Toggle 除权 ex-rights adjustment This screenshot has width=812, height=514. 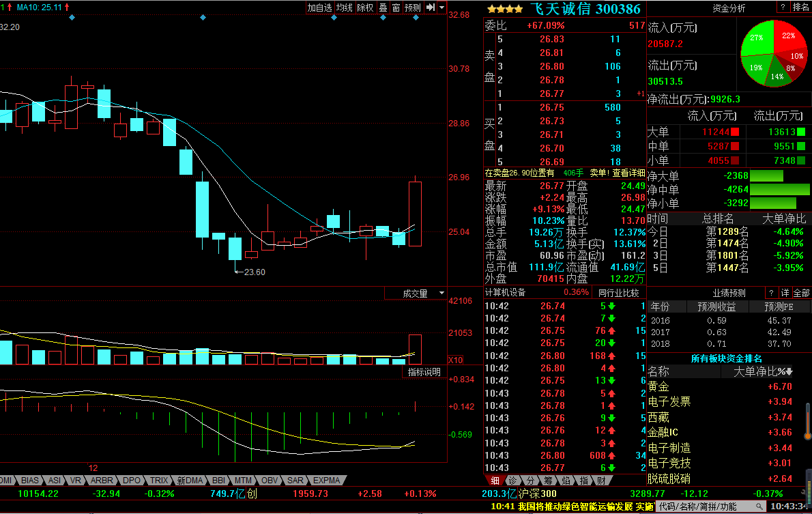(365, 8)
